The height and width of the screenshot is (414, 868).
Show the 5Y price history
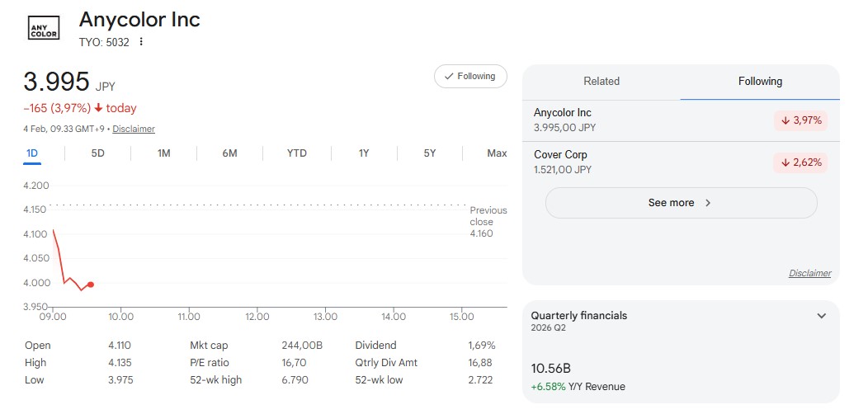430,153
